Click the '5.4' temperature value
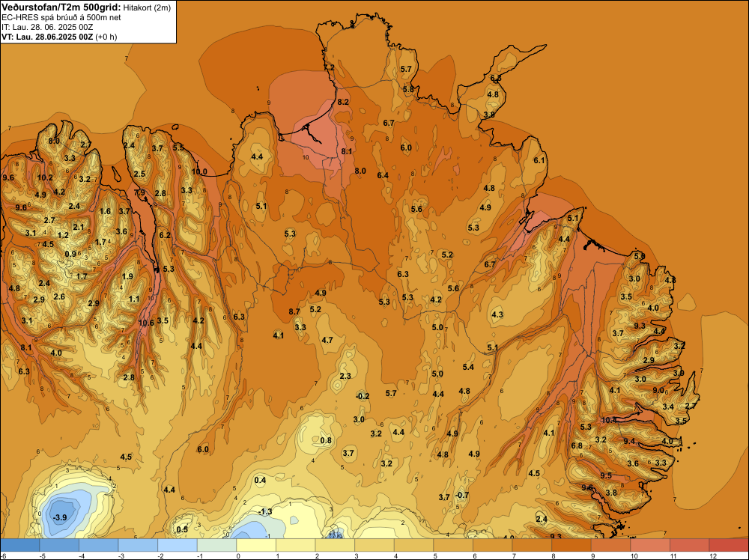Viewport: 749px width, 560px height. (468, 367)
